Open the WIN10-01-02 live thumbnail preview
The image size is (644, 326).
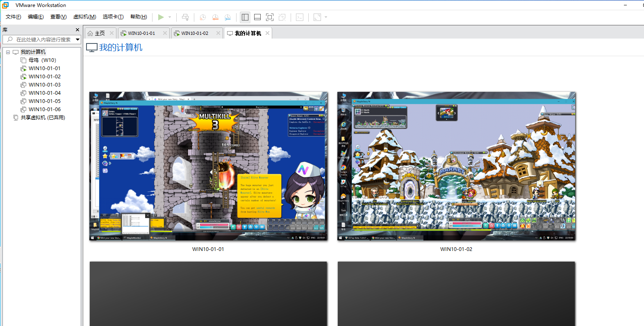coord(456,166)
